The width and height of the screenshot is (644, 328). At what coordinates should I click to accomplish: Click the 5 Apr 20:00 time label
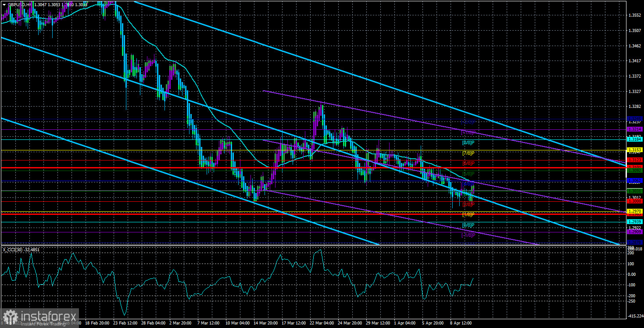[x=434, y=323]
